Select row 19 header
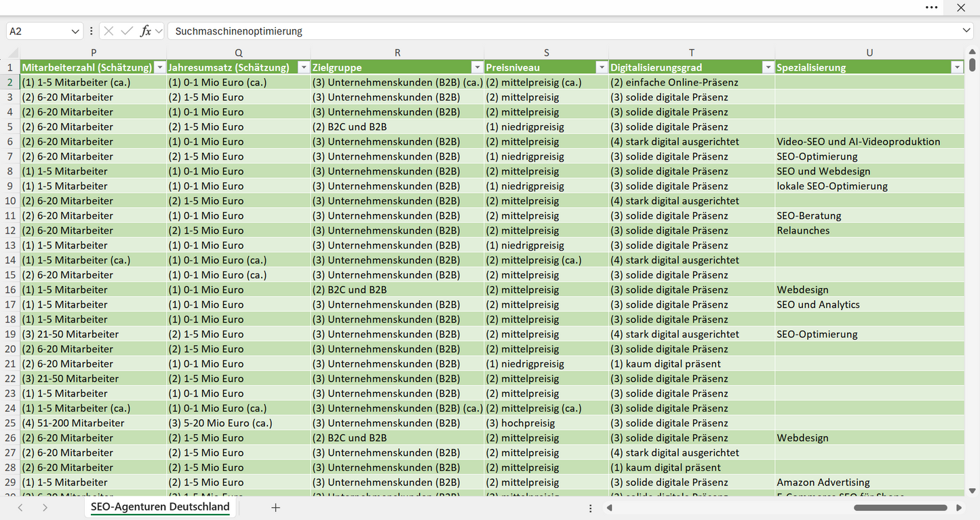 click(10, 334)
